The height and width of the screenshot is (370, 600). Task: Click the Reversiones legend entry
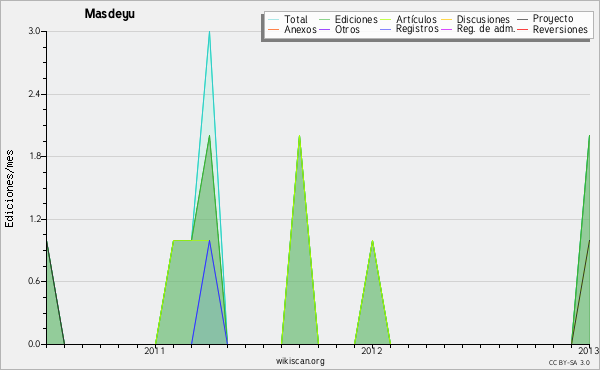click(552, 29)
